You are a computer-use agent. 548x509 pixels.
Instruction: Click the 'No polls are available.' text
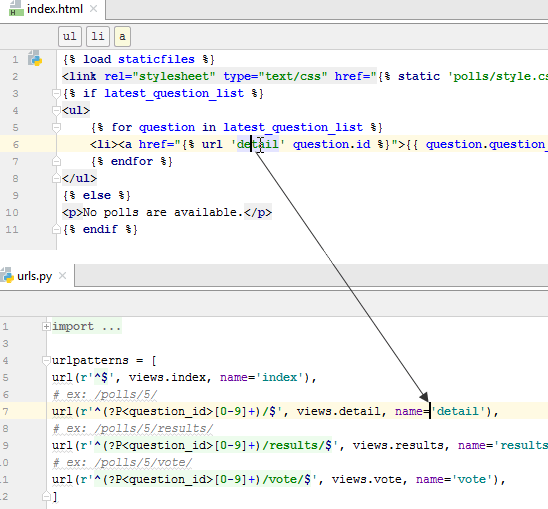163,212
